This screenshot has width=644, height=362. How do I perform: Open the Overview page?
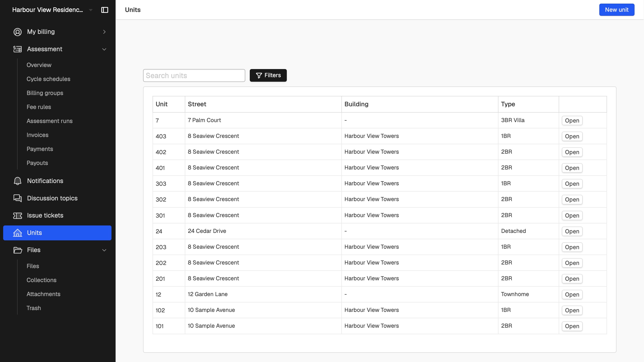pyautogui.click(x=39, y=65)
